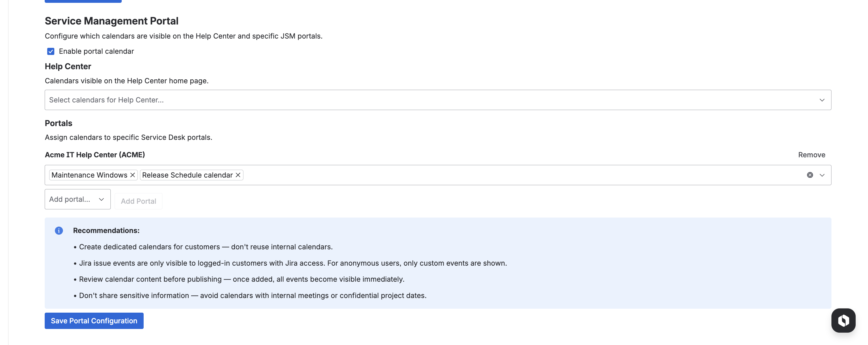Remove the Maintenance Windows calendar tag
This screenshot has height=345, width=868.
(132, 175)
